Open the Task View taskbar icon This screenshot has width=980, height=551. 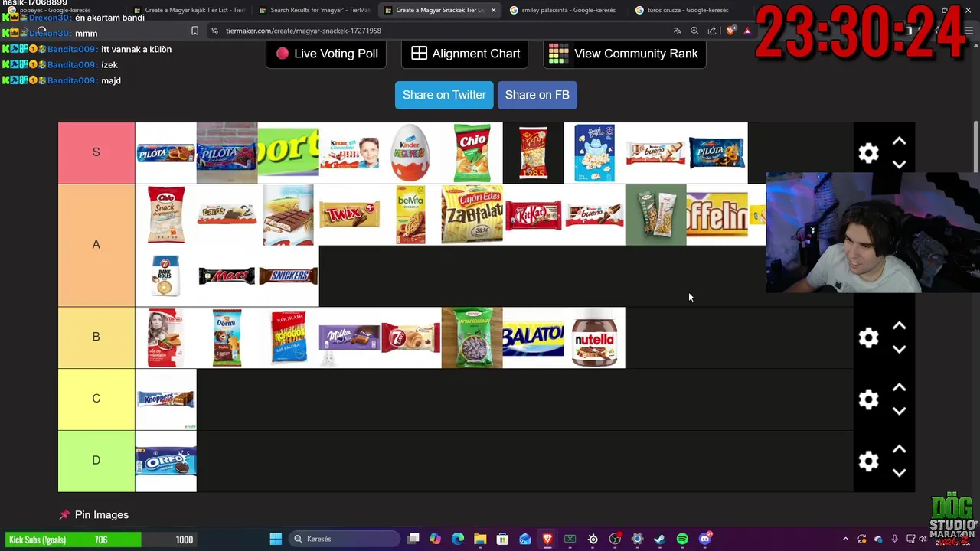click(x=413, y=539)
